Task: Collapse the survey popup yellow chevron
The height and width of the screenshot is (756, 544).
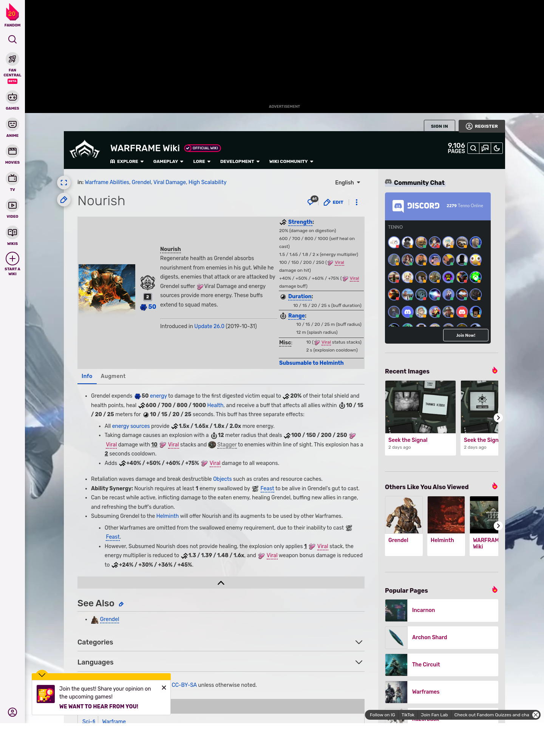Action: click(x=42, y=675)
